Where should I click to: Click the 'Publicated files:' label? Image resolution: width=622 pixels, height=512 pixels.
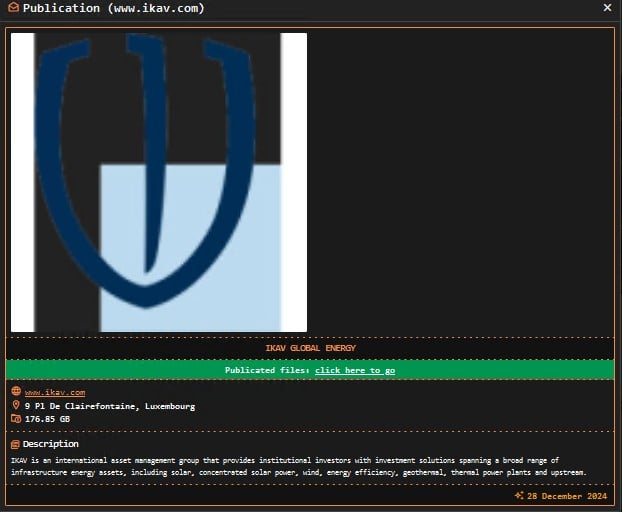pos(267,370)
